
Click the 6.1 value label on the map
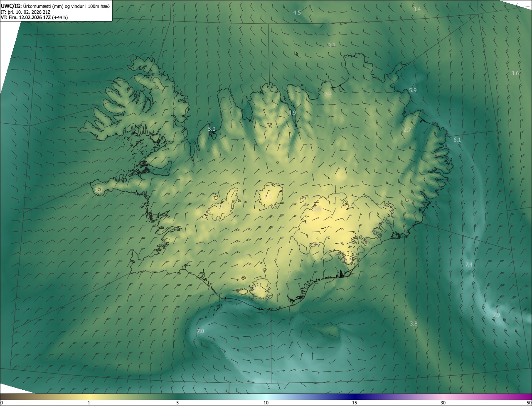pyautogui.click(x=457, y=140)
